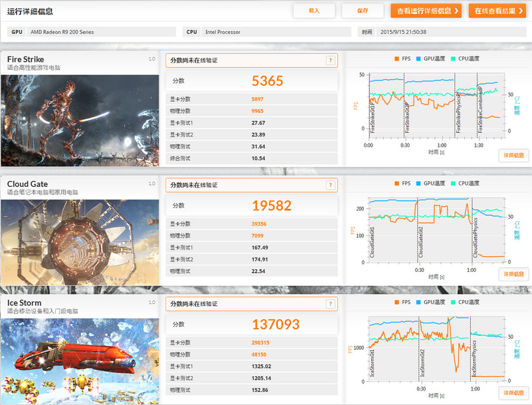The width and height of the screenshot is (532, 405).
Task: Click the orange question mark in Cloud Gate panel
Action: (331, 185)
